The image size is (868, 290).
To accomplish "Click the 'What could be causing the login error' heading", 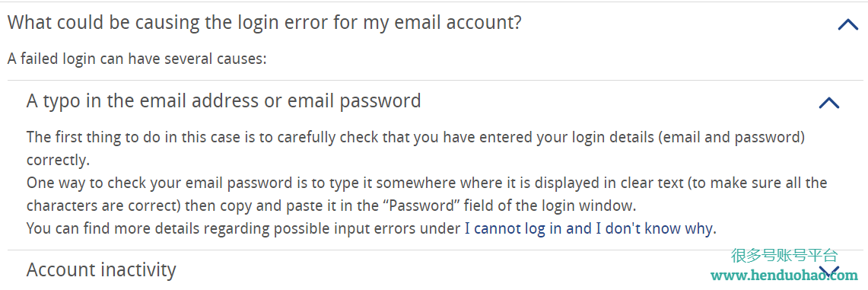I will pos(265,23).
